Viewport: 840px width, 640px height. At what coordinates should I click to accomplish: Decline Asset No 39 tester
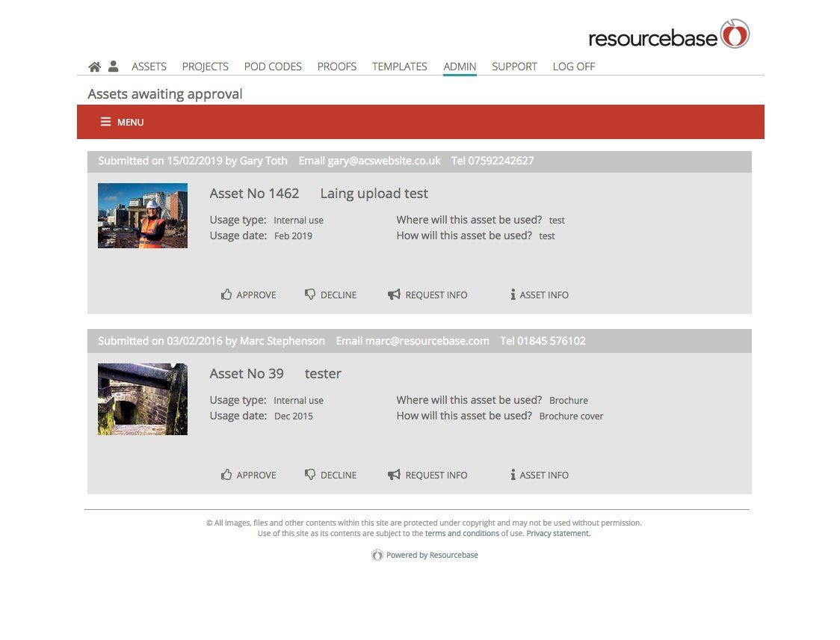(330, 475)
